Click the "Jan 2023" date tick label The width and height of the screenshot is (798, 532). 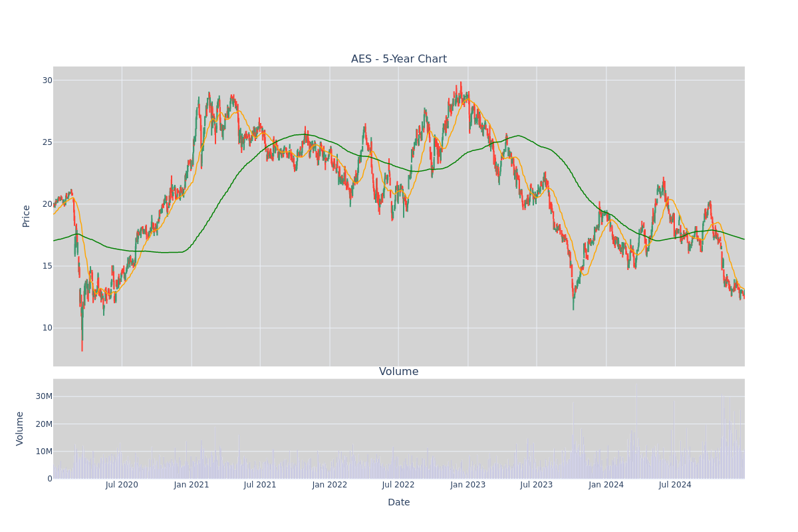(x=468, y=485)
